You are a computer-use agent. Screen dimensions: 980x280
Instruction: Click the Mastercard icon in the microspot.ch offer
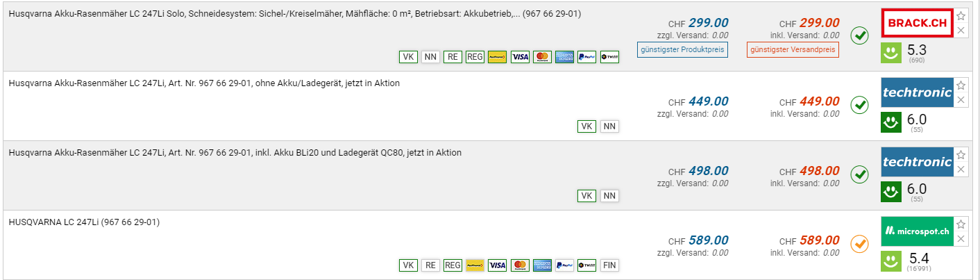pos(520,265)
